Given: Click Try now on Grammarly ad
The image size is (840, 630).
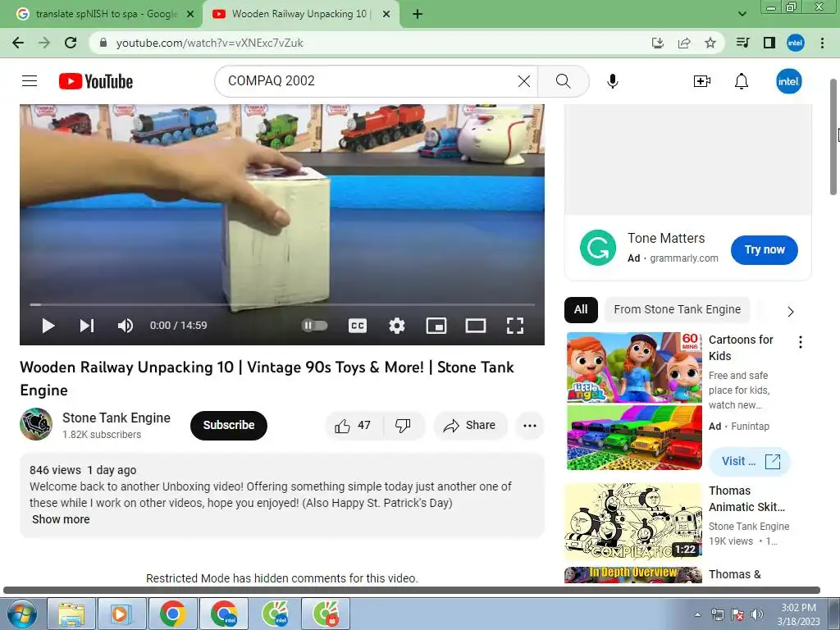Looking at the screenshot, I should pyautogui.click(x=765, y=249).
